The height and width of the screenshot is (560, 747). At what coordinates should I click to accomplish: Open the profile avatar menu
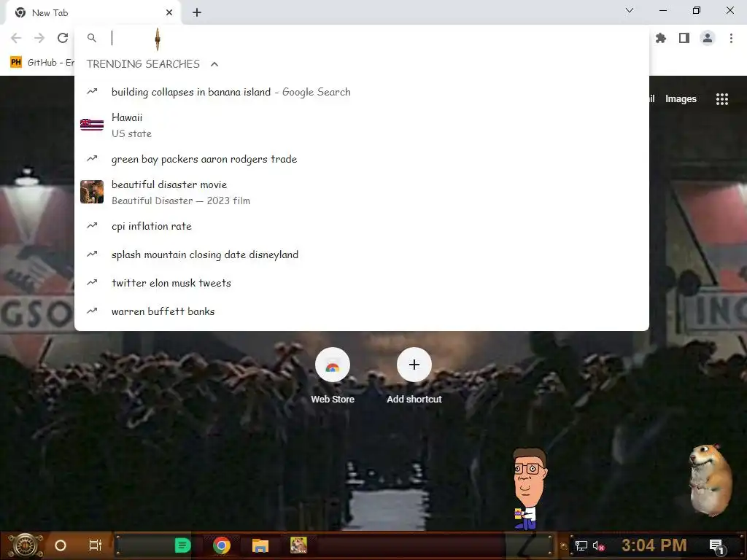[x=708, y=38]
